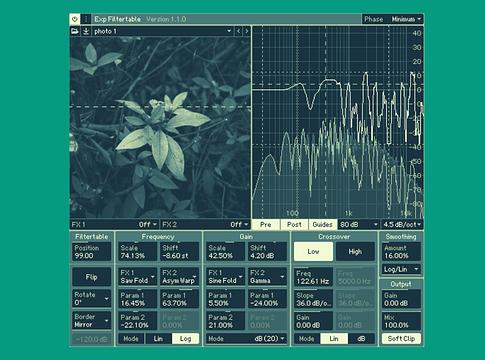This screenshot has width=485, height=360.
Task: Click the Frequency Scale 74.13% field
Action: click(137, 252)
